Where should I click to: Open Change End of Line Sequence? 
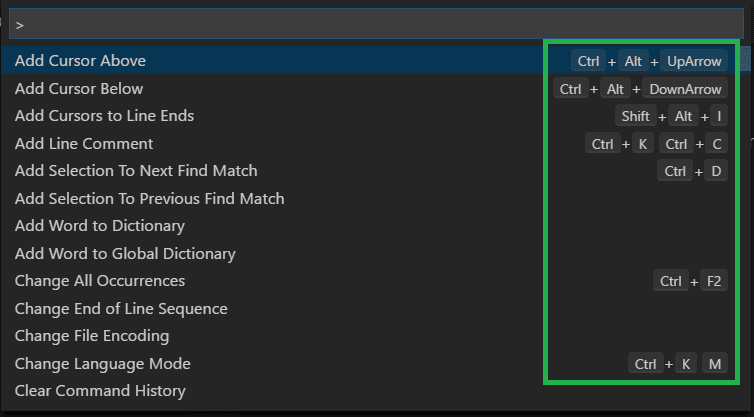coord(121,309)
